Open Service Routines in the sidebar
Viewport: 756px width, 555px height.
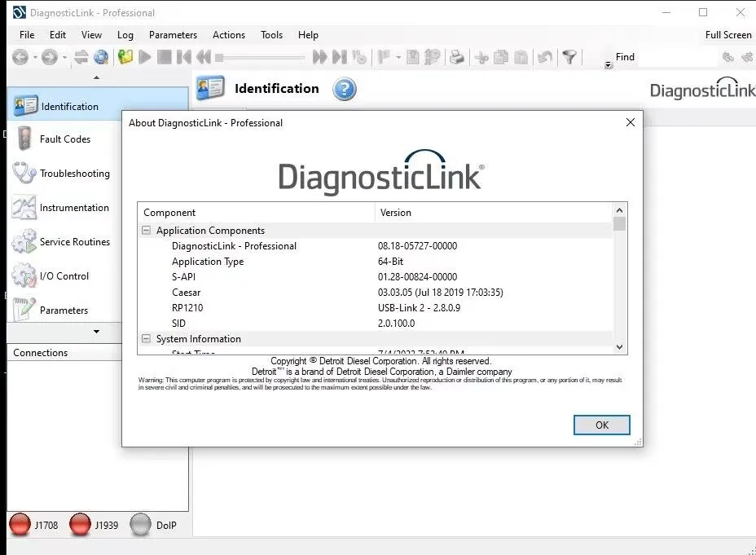coord(64,241)
